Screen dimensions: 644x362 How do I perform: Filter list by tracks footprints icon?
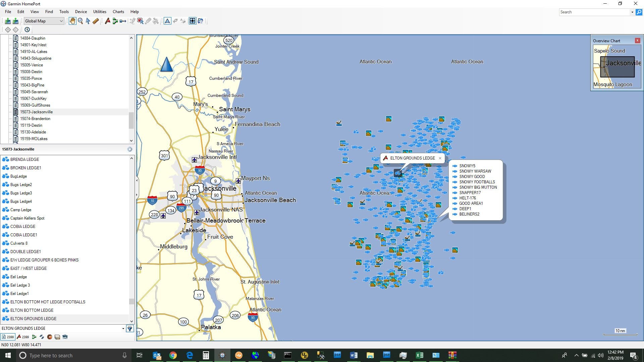click(x=42, y=337)
